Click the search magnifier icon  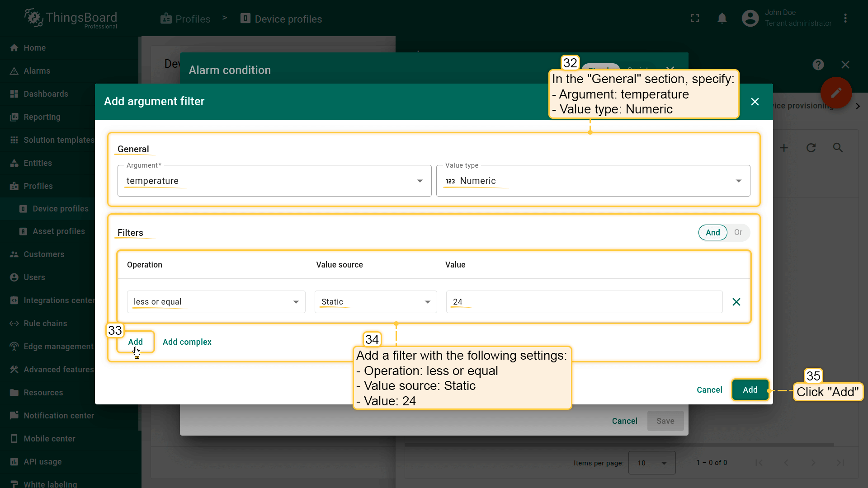click(838, 148)
